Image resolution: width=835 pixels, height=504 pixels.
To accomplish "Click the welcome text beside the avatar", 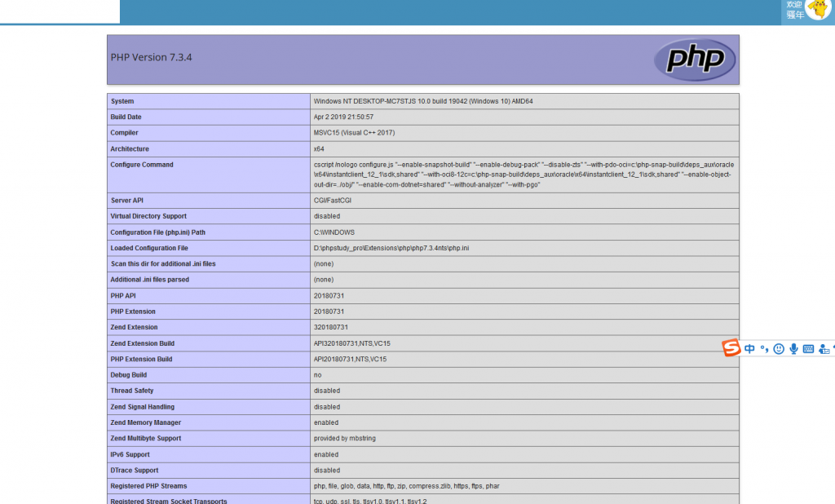I will click(794, 10).
